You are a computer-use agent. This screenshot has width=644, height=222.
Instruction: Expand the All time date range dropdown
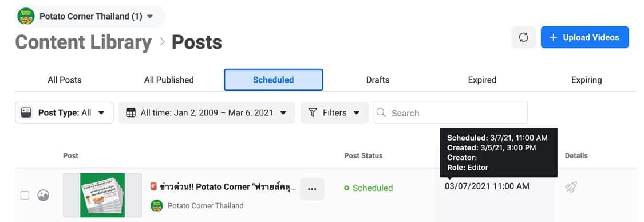(207, 113)
